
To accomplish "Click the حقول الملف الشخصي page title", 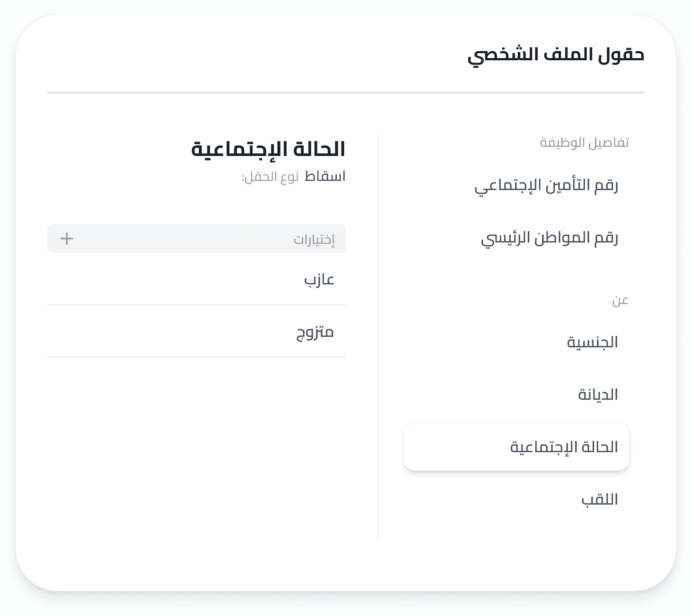I will tap(556, 55).
